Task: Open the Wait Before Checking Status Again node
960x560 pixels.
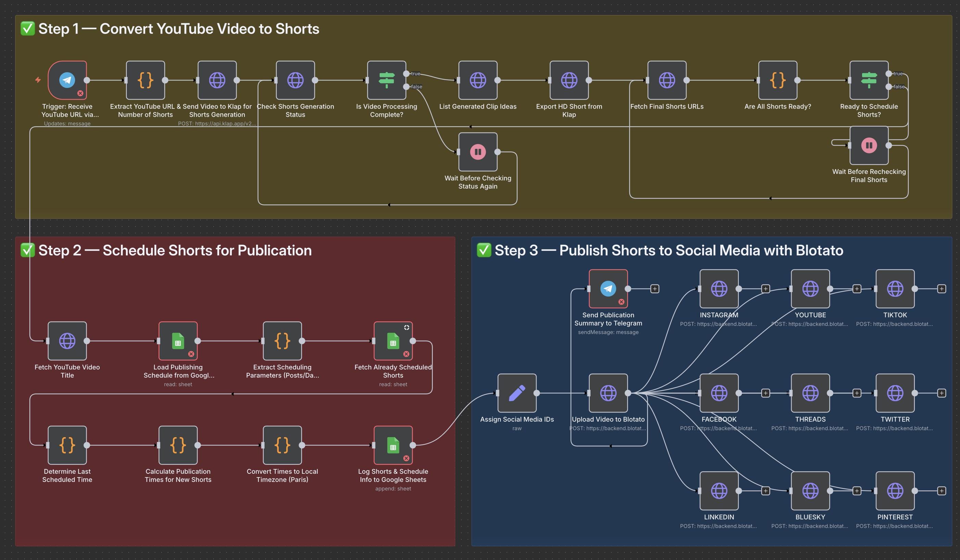Action: (478, 152)
